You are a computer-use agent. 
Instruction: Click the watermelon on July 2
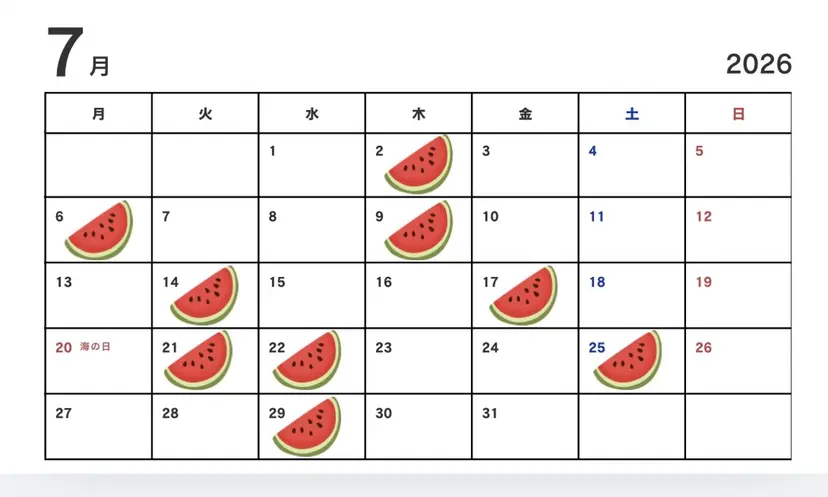pyautogui.click(x=419, y=164)
